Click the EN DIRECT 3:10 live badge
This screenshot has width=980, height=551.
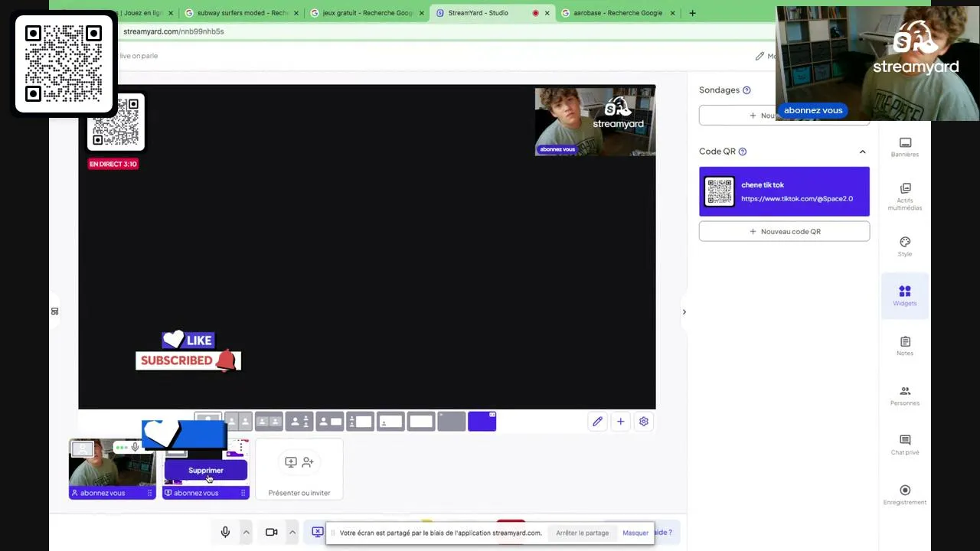(x=113, y=164)
